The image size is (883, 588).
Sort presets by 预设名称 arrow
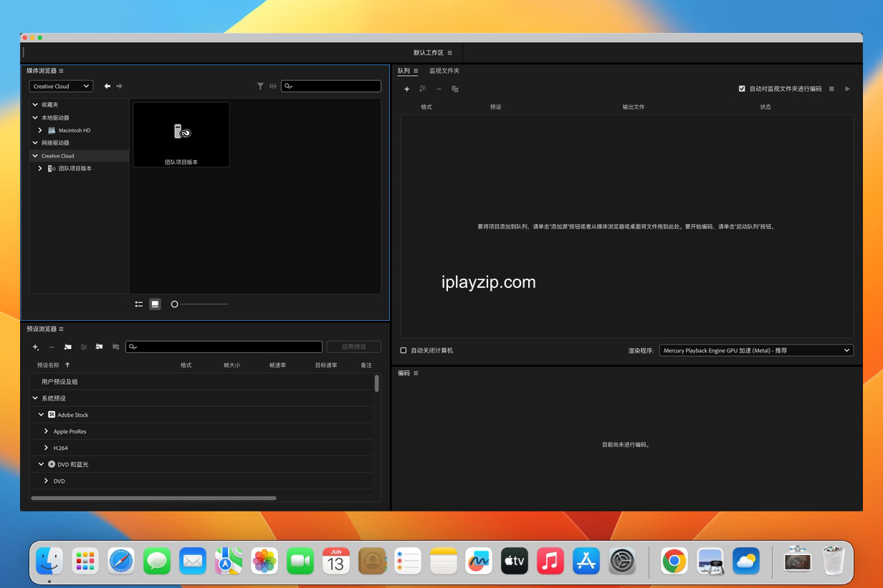point(67,365)
